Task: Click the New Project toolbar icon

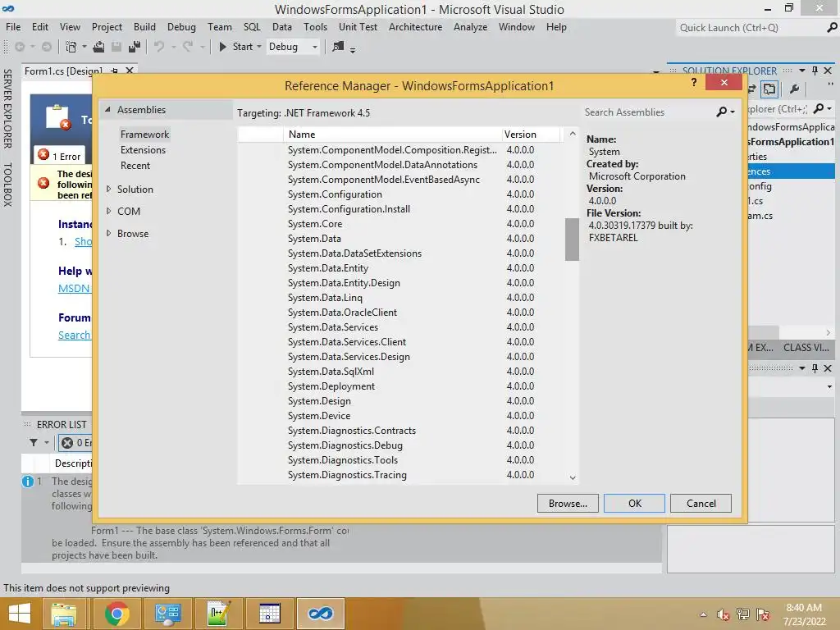Action: pos(71,47)
